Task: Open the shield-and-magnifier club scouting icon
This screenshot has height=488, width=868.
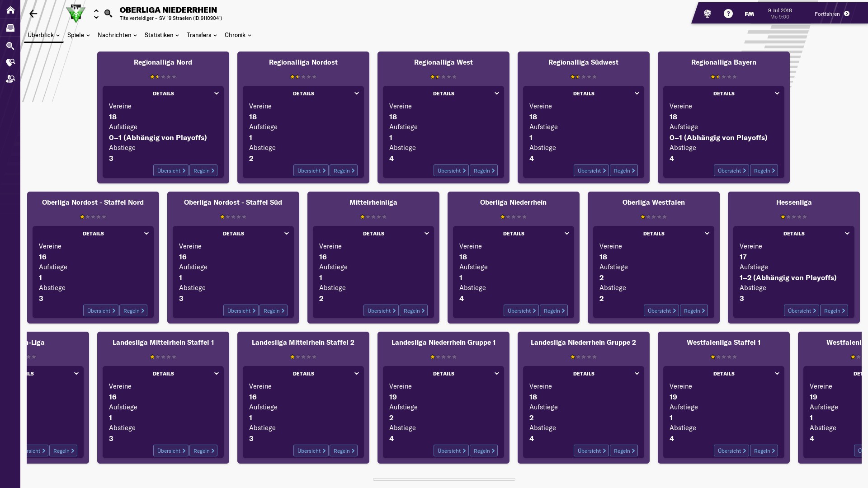Action: (x=10, y=62)
